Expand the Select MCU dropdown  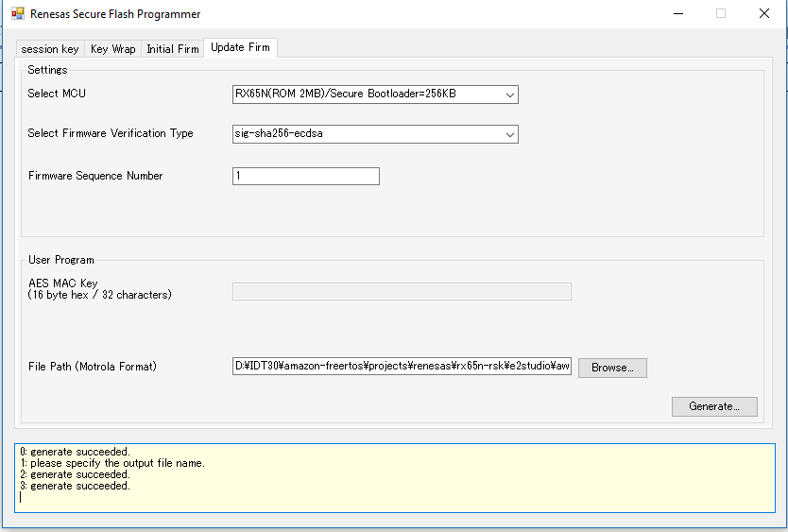tap(509, 94)
